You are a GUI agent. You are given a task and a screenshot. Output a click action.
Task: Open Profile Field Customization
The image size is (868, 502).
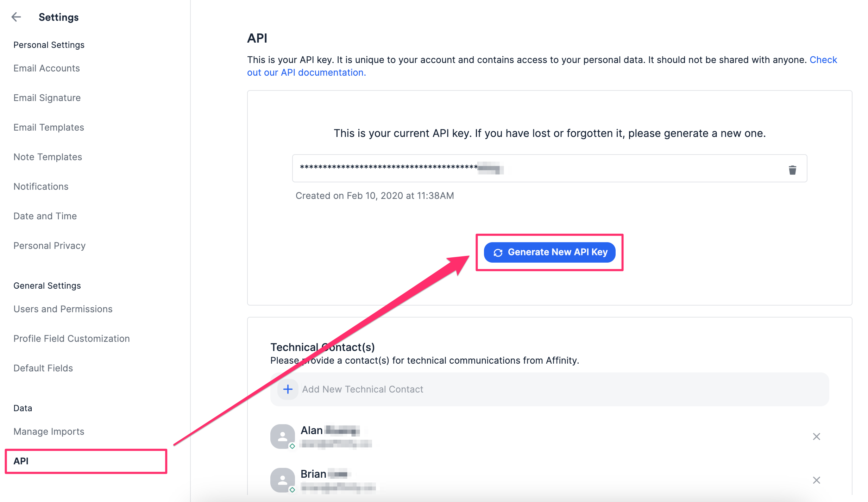[x=71, y=338]
